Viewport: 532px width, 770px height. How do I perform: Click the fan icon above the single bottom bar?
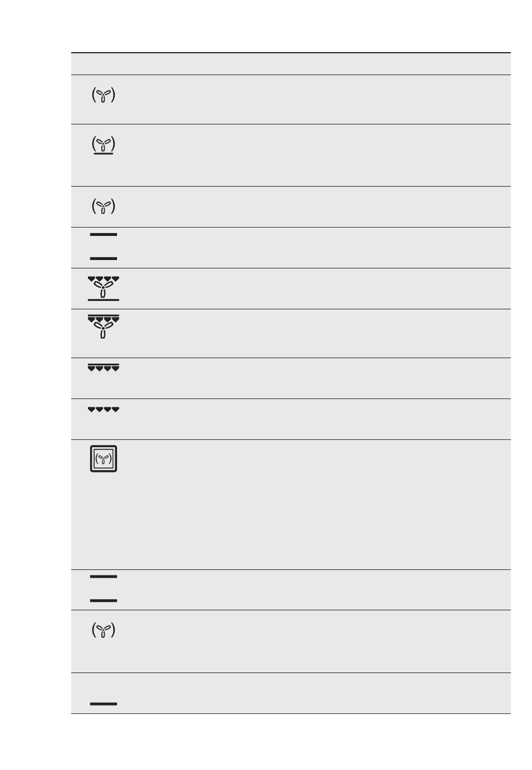(x=104, y=630)
